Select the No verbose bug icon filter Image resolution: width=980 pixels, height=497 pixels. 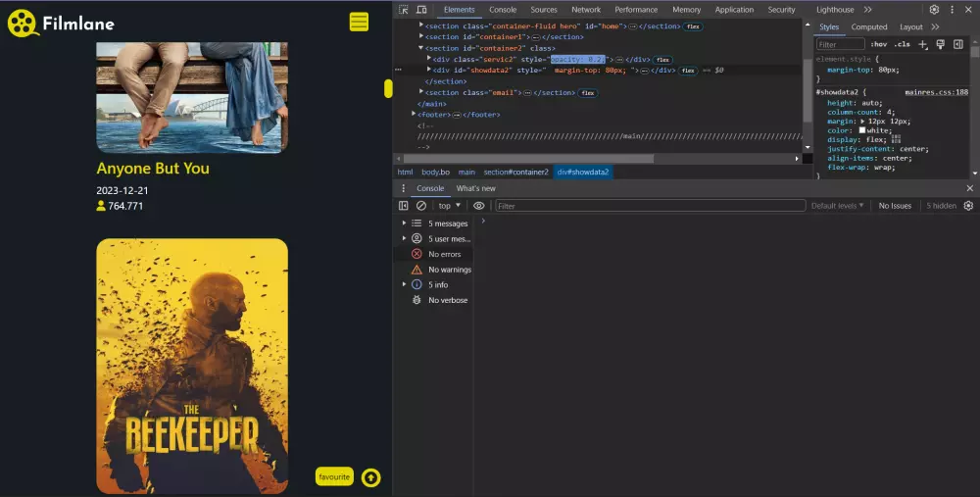tap(416, 300)
